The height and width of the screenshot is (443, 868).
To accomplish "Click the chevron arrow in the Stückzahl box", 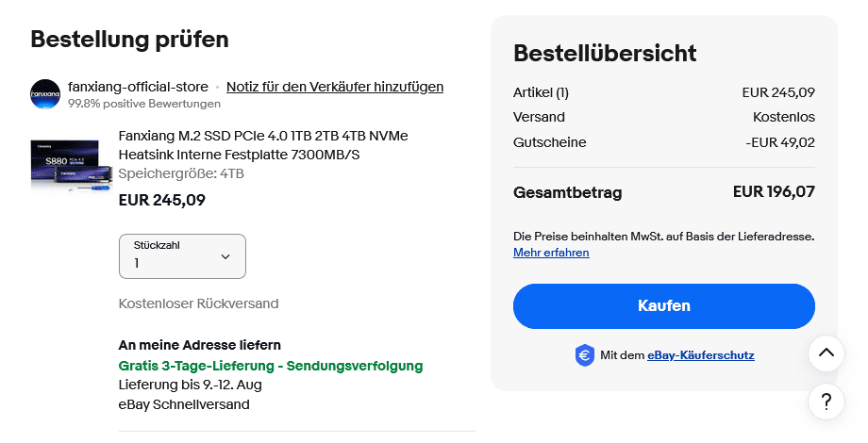I will (x=225, y=256).
